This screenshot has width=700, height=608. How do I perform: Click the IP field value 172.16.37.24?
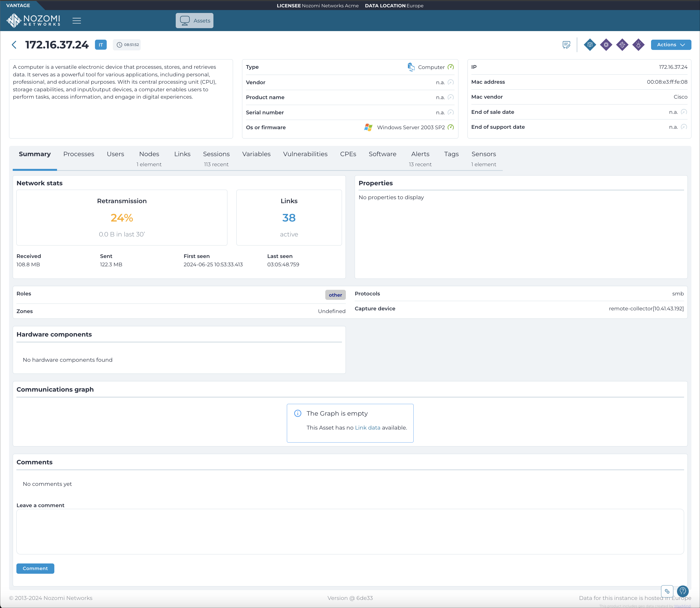[673, 67]
